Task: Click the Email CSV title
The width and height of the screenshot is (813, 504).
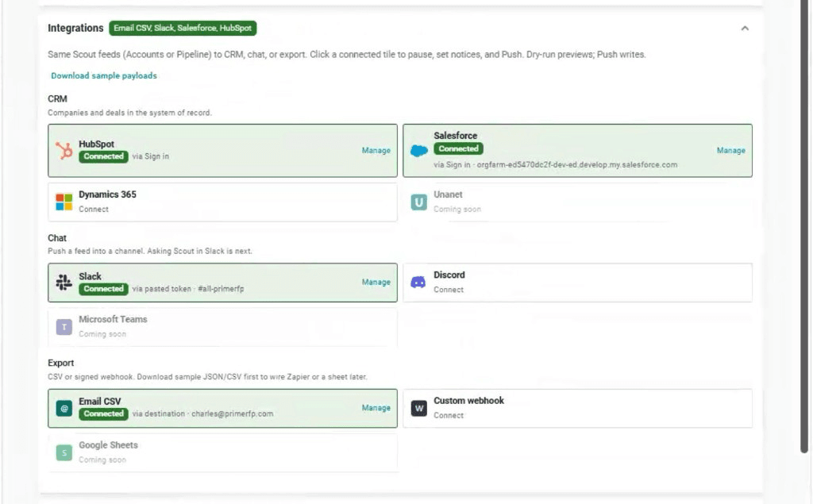Action: tap(100, 402)
